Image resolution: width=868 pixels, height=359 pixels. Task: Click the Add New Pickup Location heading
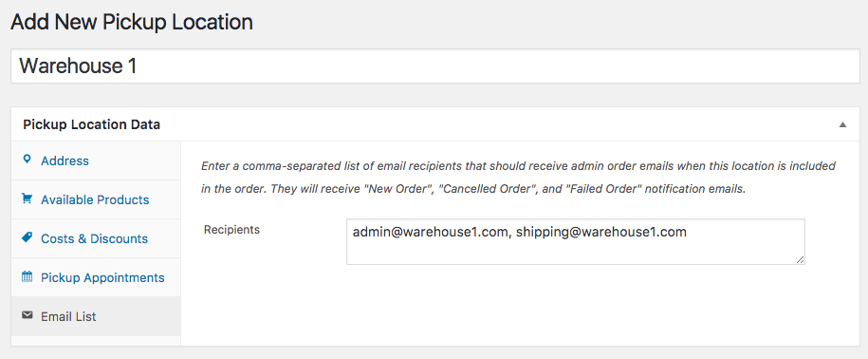coord(132,22)
